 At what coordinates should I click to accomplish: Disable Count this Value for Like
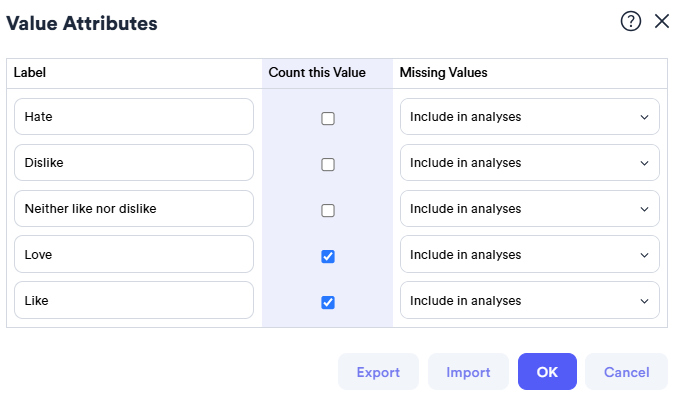click(x=328, y=302)
